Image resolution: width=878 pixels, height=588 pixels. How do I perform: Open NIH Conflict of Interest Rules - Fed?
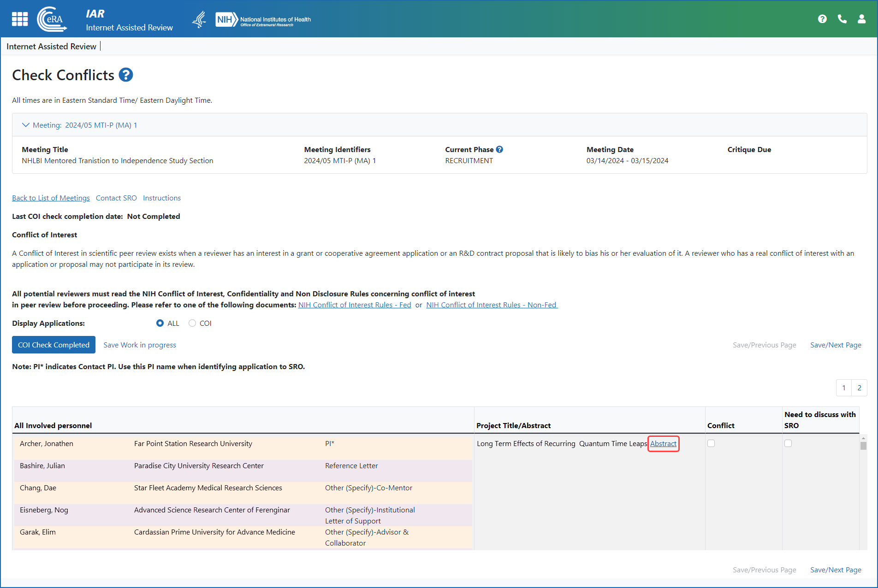pyautogui.click(x=354, y=305)
